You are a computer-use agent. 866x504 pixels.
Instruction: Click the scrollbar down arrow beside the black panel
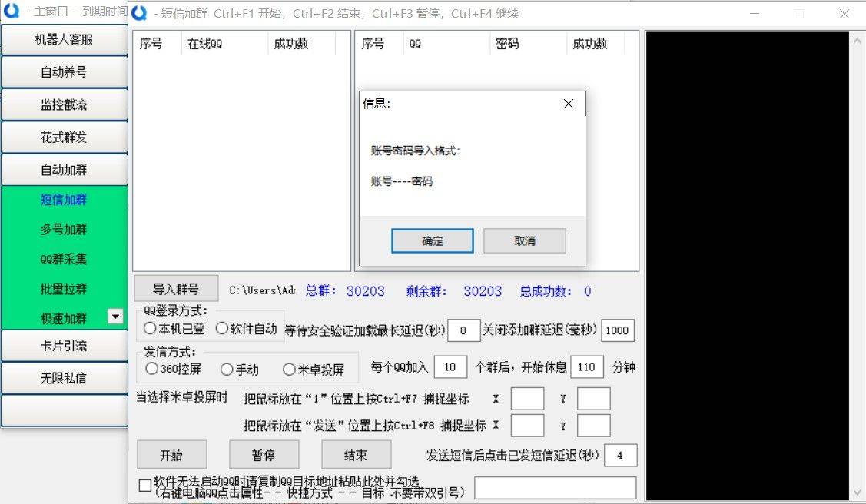(x=857, y=492)
